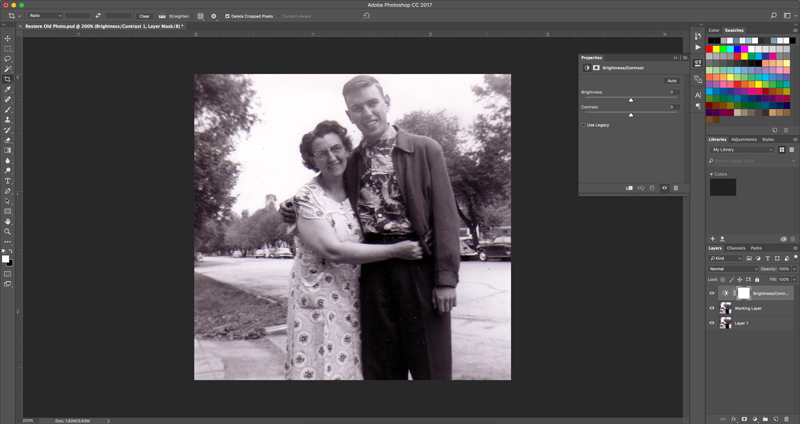Image resolution: width=800 pixels, height=424 pixels.
Task: Toggle Quick Mask mode icon
Action: point(8,274)
